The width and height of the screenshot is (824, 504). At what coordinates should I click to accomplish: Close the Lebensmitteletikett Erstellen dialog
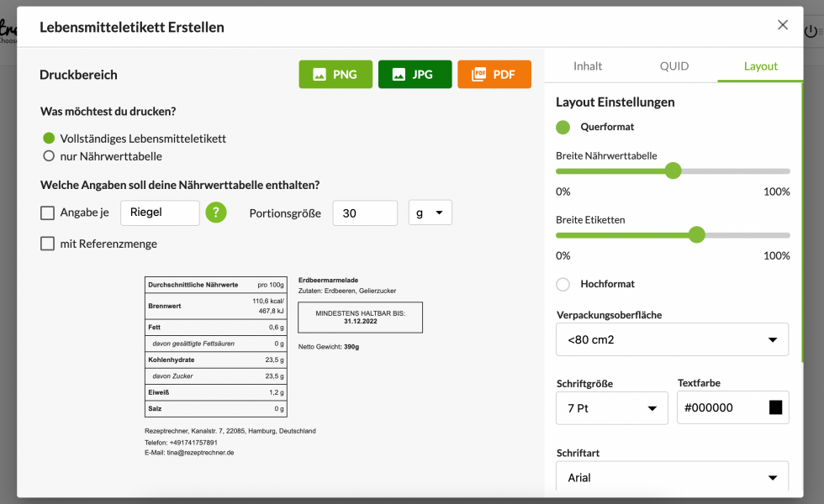pyautogui.click(x=783, y=25)
